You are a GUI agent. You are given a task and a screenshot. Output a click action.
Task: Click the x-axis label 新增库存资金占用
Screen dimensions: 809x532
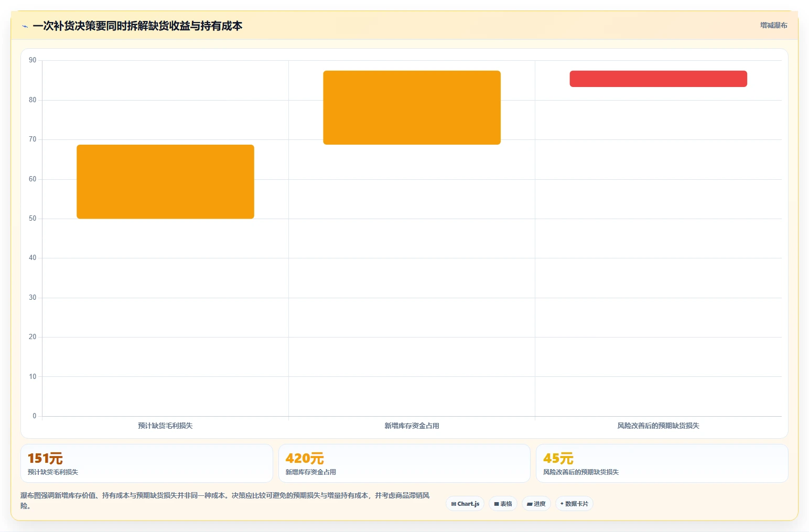412,426
